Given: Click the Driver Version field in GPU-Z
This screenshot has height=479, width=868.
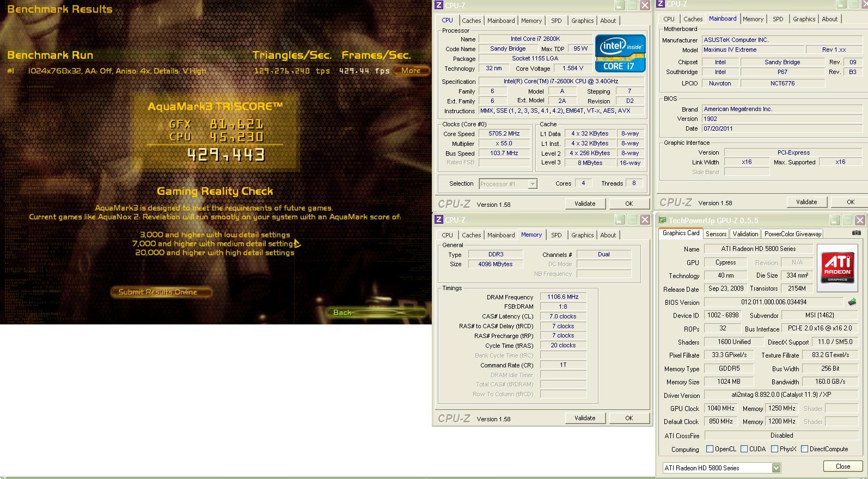Looking at the screenshot, I should pos(781,395).
